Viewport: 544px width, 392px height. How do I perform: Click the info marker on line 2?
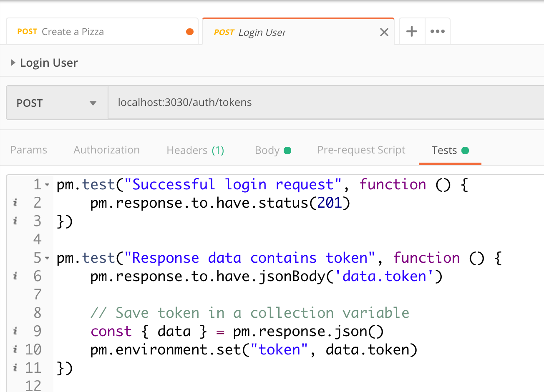pyautogui.click(x=15, y=203)
